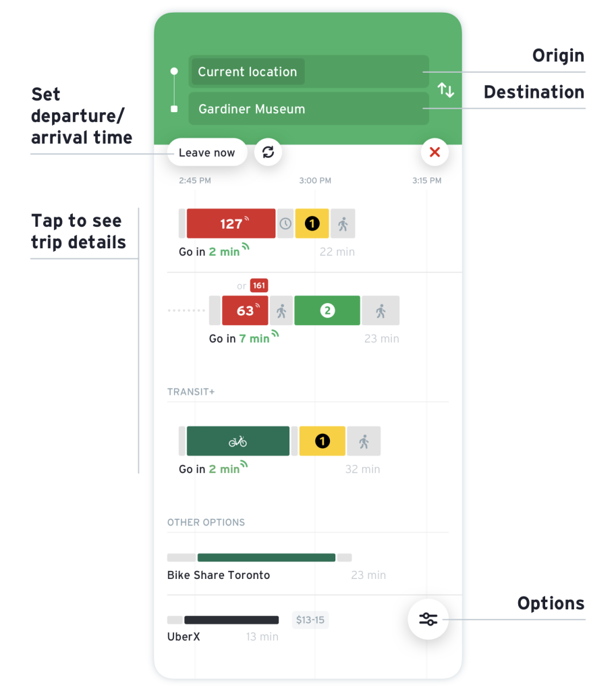Select the dark green Bike Share duration bar
The height and width of the screenshot is (691, 616).
(x=266, y=557)
